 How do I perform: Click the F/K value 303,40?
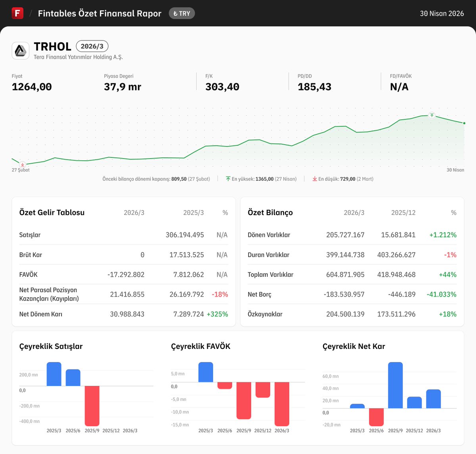pyautogui.click(x=222, y=87)
